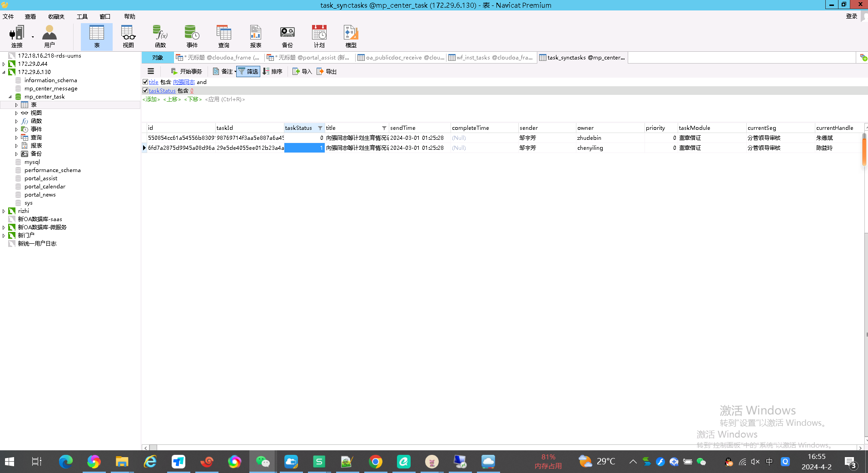Viewport: 868px width, 473px height.
Task: Select the mp_center_message database
Action: click(51, 89)
